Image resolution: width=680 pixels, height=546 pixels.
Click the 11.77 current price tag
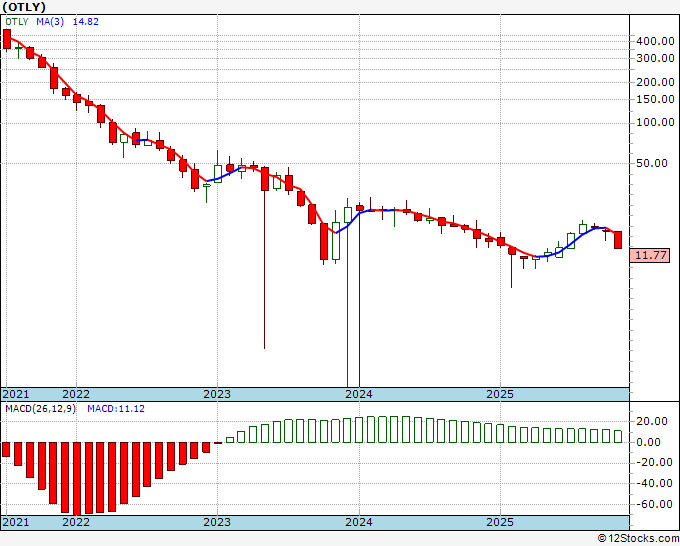coord(650,255)
